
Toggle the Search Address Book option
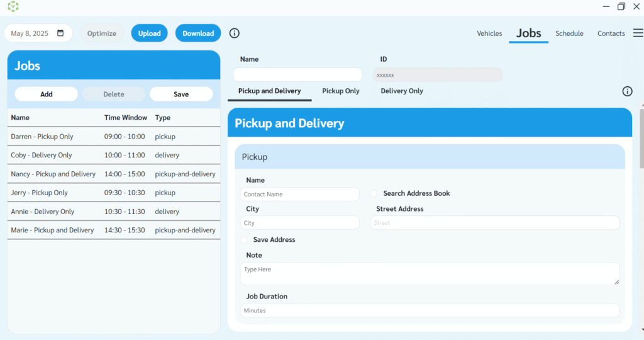[x=374, y=194]
